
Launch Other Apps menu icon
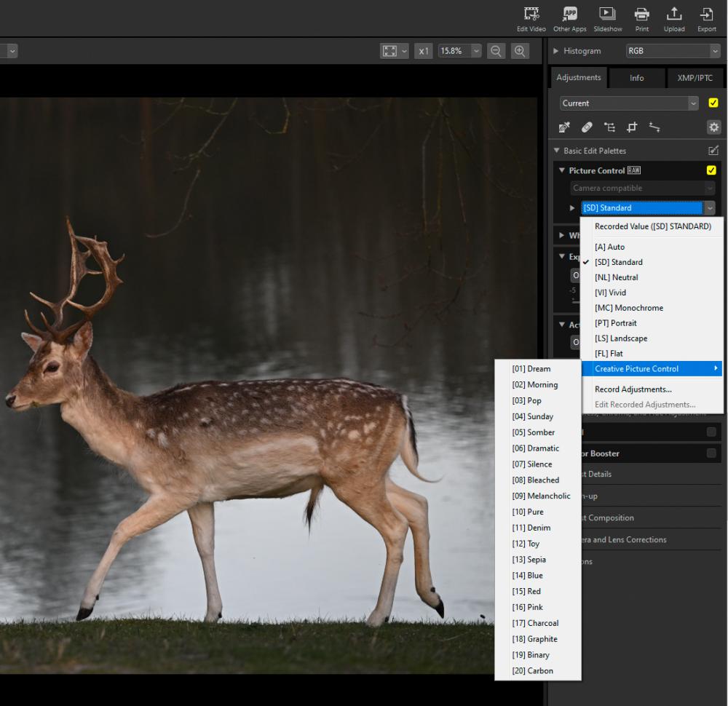pyautogui.click(x=570, y=19)
